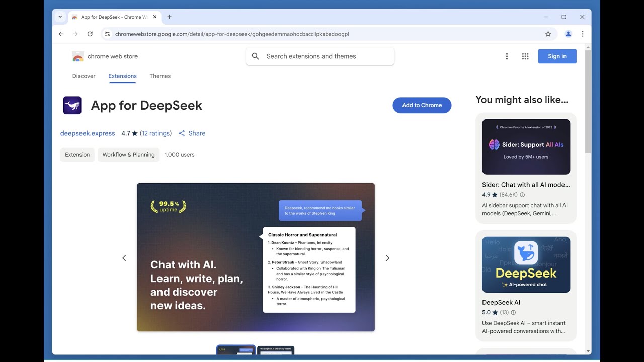644x362 pixels.
Task: Go to the Discover tab
Action: 84,76
